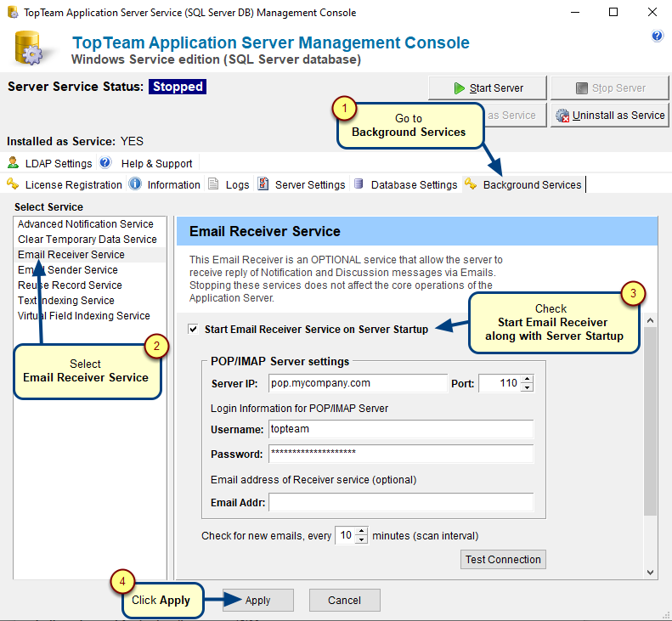This screenshot has height=621, width=672.
Task: Click the Cancel button
Action: 345,600
